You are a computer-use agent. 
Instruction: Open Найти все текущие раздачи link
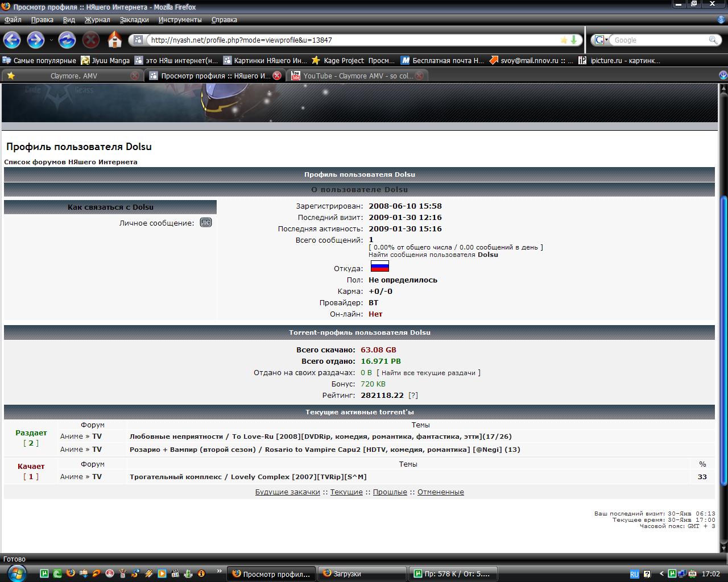428,373
